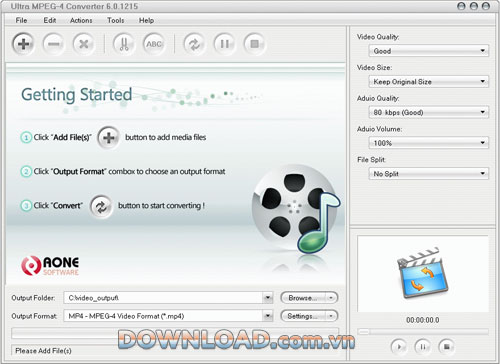Click the 'Please Add File(s)' status text
The width and height of the screenshot is (500, 364).
click(x=43, y=351)
